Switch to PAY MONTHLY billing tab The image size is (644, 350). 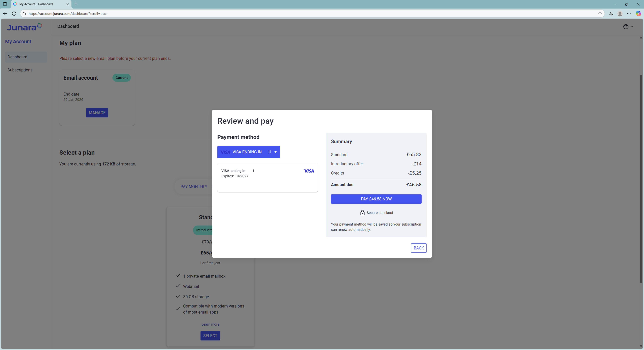click(194, 187)
